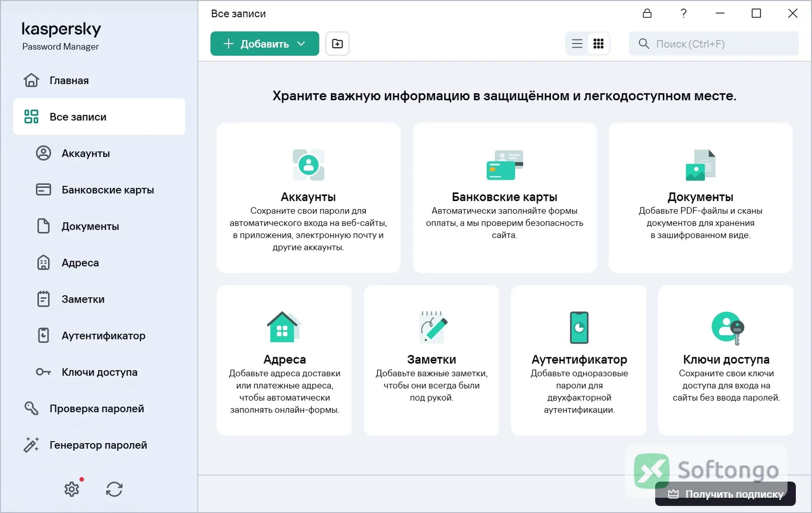Click the Заметки notepad icon in sidebar

tap(43, 299)
